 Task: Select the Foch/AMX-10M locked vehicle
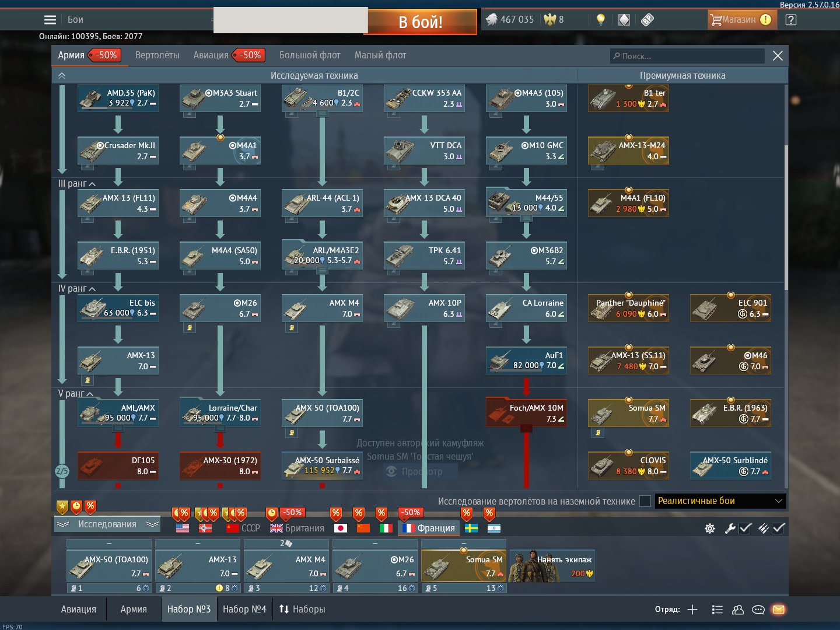pos(526,413)
